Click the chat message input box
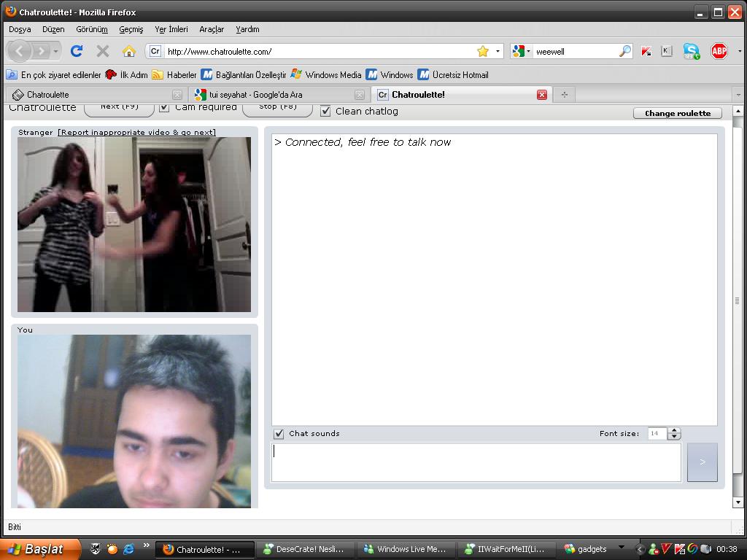This screenshot has width=747, height=560. (x=476, y=462)
